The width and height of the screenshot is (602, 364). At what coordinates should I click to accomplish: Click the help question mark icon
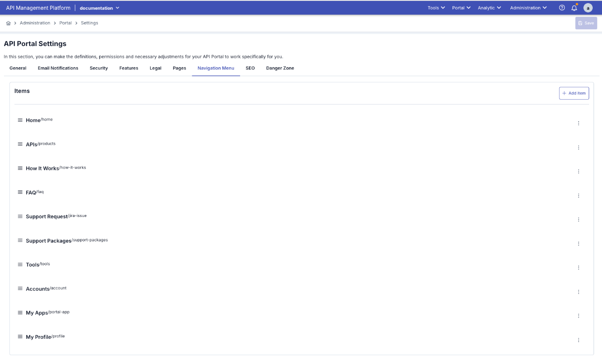pyautogui.click(x=562, y=8)
